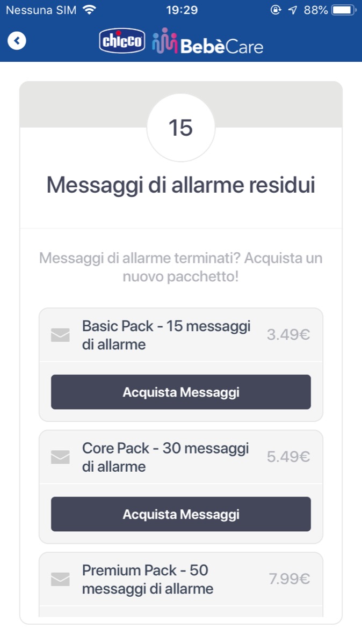
Task: Select the Core Pack 30 messaggi title
Action: pyautogui.click(x=165, y=457)
